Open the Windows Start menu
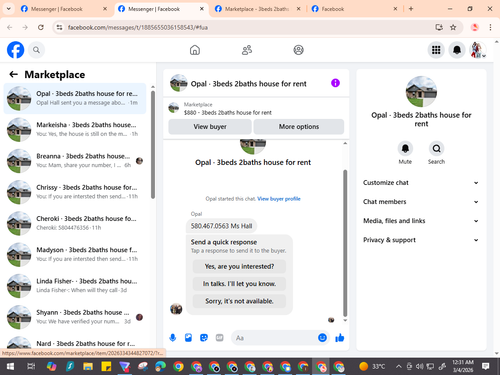500x375 pixels. [x=10, y=367]
